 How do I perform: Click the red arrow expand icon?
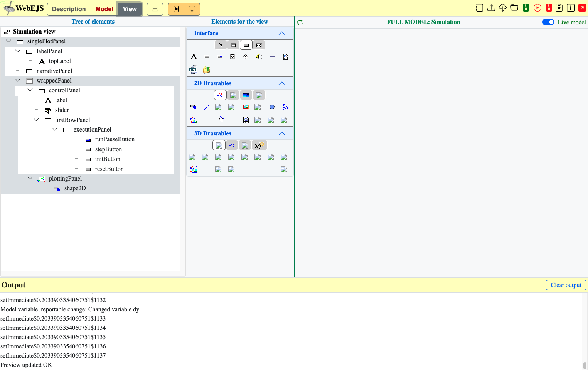coord(582,8)
